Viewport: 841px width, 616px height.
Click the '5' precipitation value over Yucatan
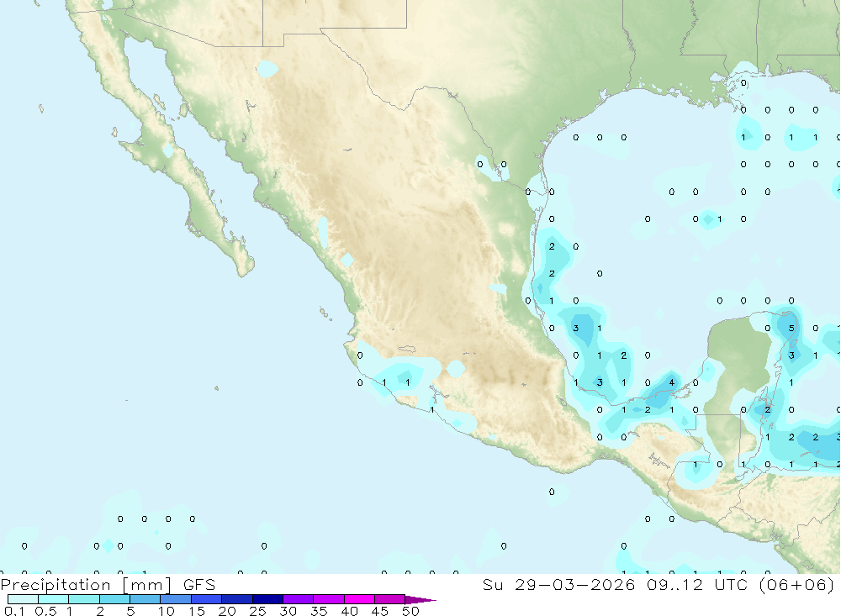791,328
